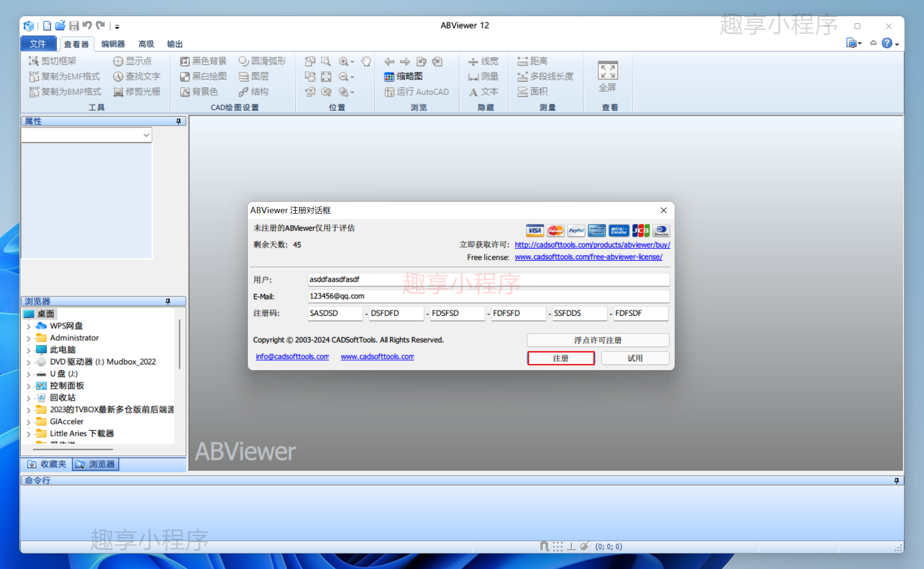Open the 图层 layers dialog
Viewport: 924px width, 569px height.
tap(254, 76)
